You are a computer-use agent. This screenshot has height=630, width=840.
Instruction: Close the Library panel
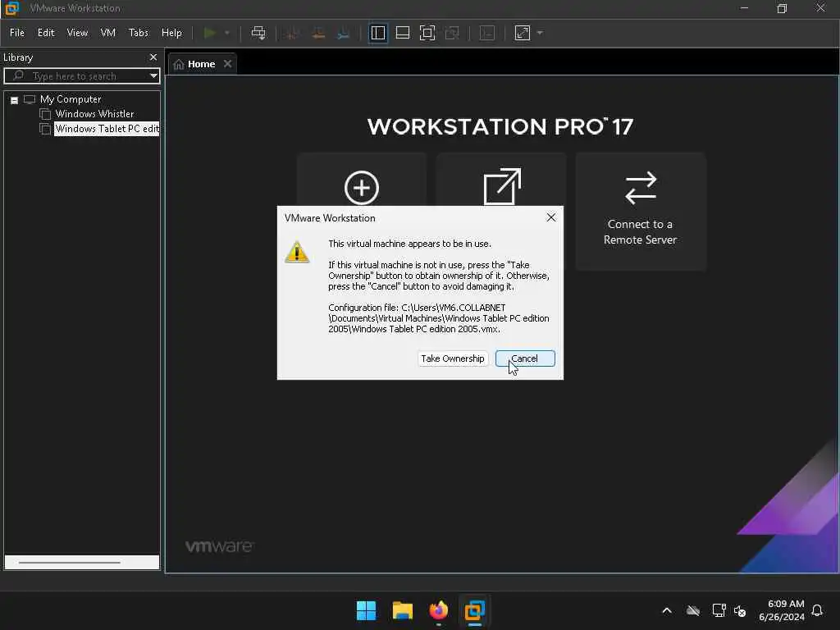pyautogui.click(x=153, y=57)
